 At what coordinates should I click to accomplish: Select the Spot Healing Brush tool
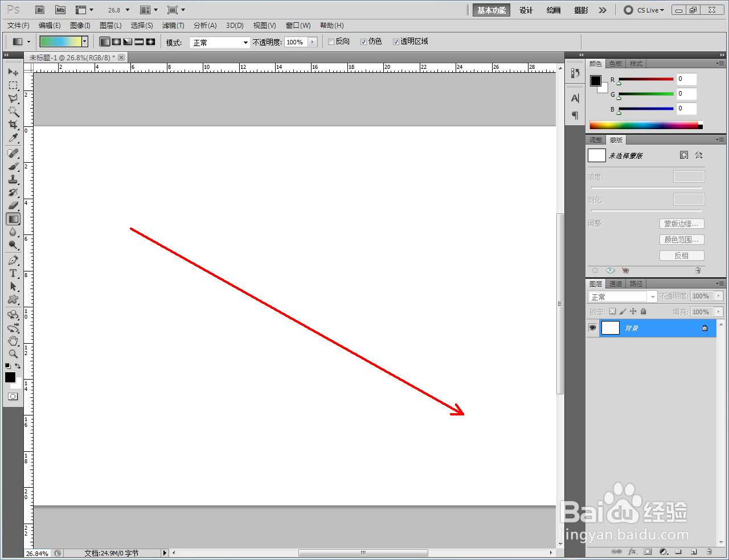(13, 153)
